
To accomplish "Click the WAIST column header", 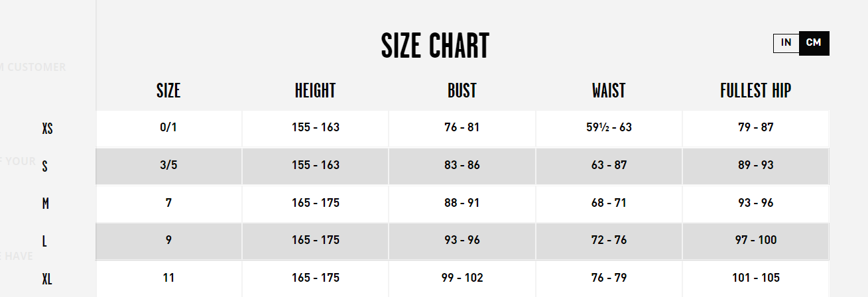I will (609, 91).
